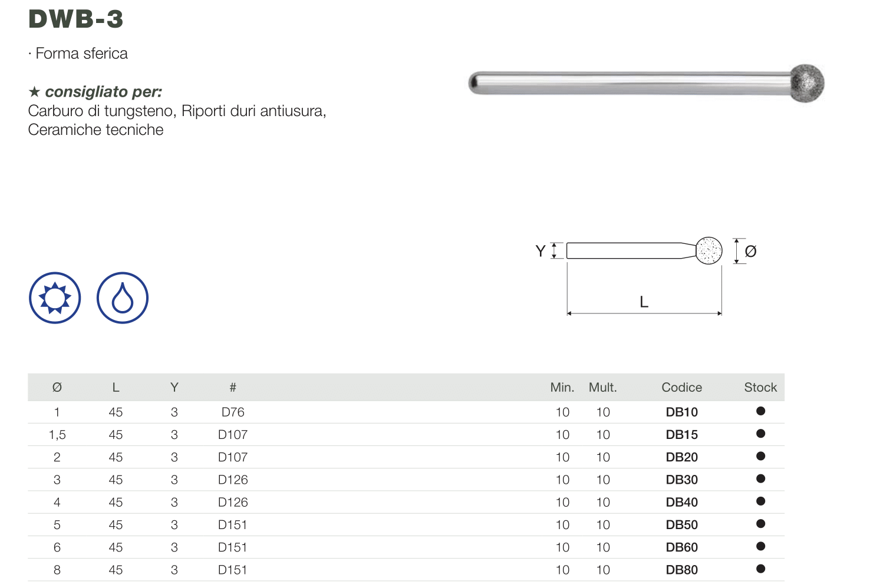Image resolution: width=870 pixels, height=588 pixels.
Task: Click the Min. column header
Action: coord(562,388)
